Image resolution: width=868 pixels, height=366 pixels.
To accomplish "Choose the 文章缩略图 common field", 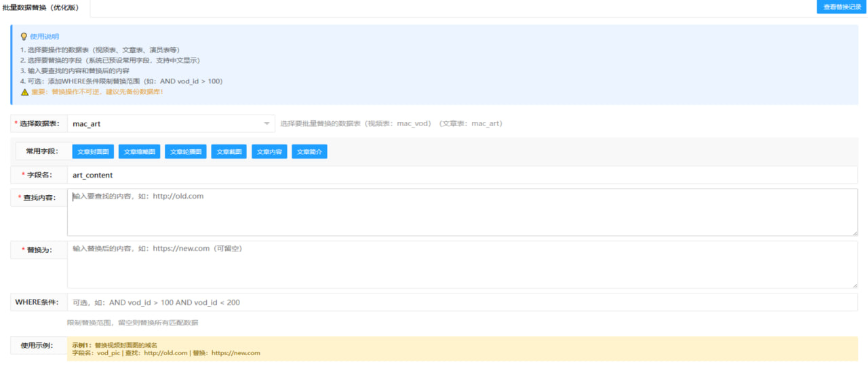I will tap(139, 152).
